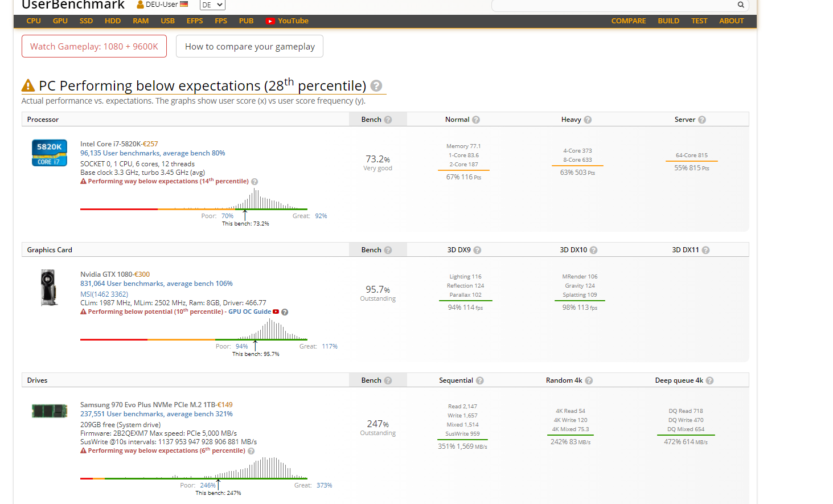Click the 3D DX10 help icon

593,250
